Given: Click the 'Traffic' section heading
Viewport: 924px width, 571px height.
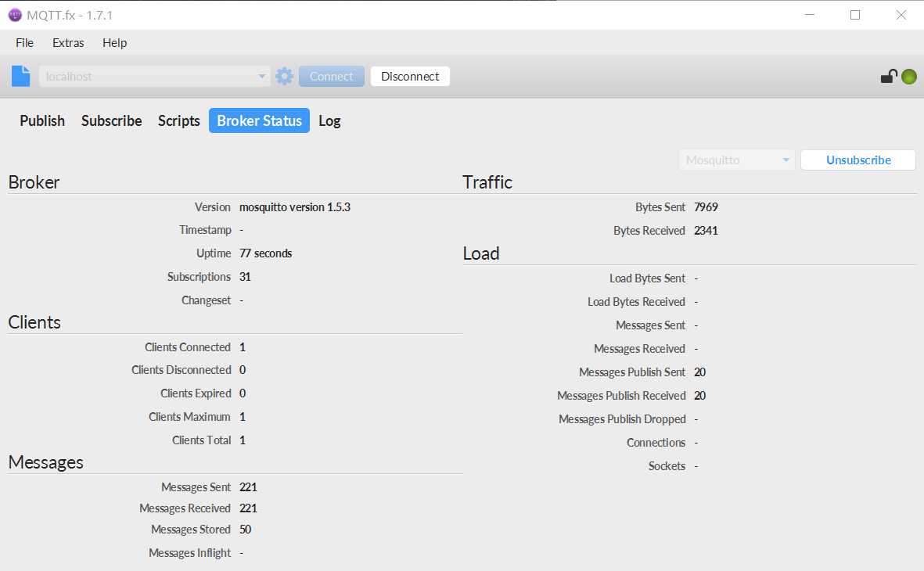Looking at the screenshot, I should 487,183.
